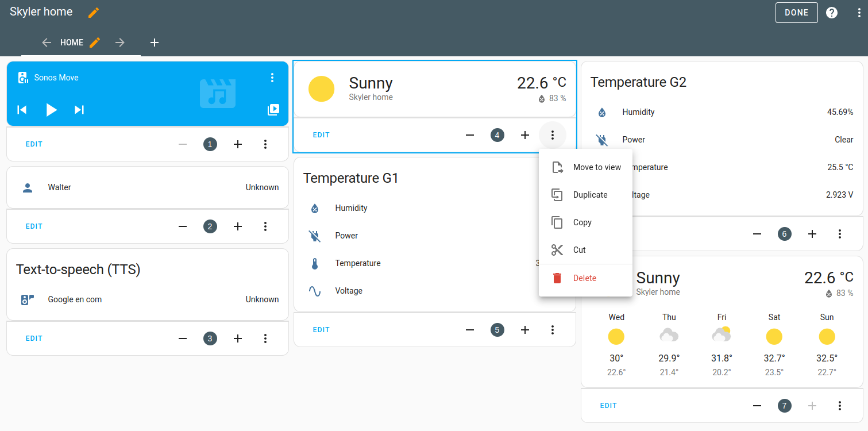Choose Move to view in the menu
Screen dimensions: 868x431
[597, 167]
